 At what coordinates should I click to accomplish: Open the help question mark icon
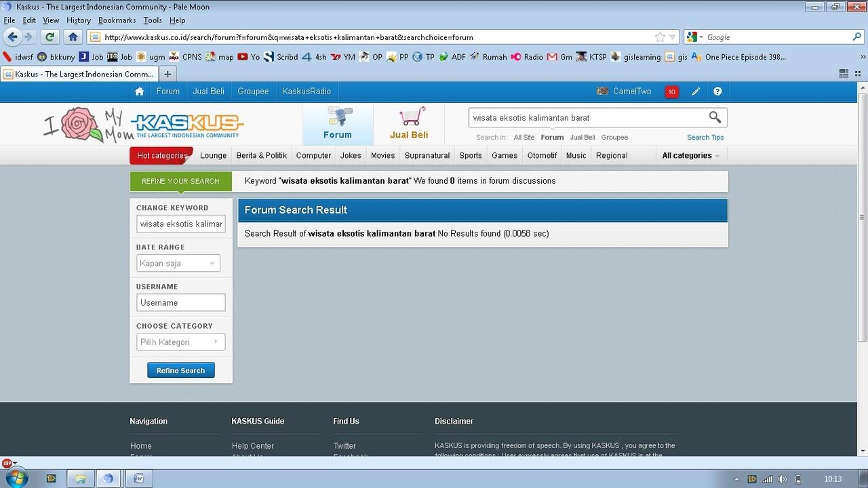coord(717,91)
